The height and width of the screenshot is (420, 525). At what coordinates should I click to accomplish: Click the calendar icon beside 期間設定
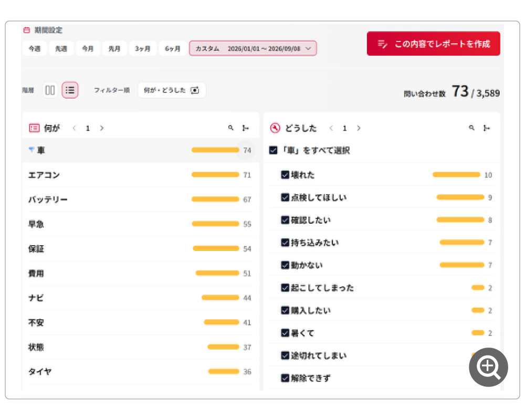click(26, 30)
